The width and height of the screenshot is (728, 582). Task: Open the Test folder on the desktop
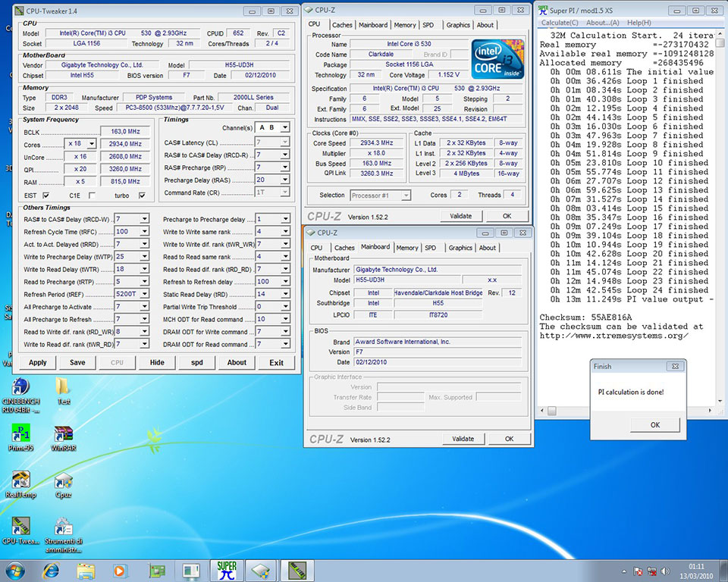point(63,391)
